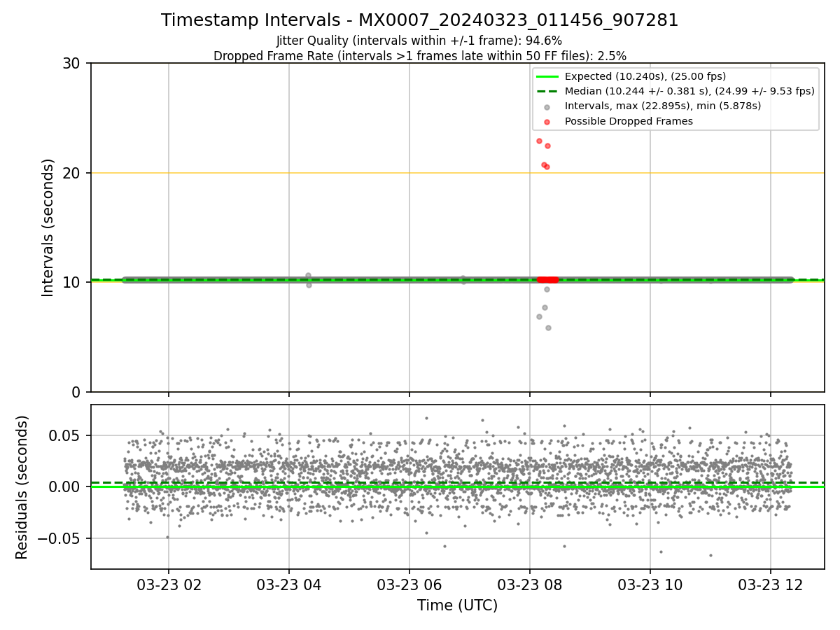Click the 03-23 06 x-axis tick label

(409, 584)
